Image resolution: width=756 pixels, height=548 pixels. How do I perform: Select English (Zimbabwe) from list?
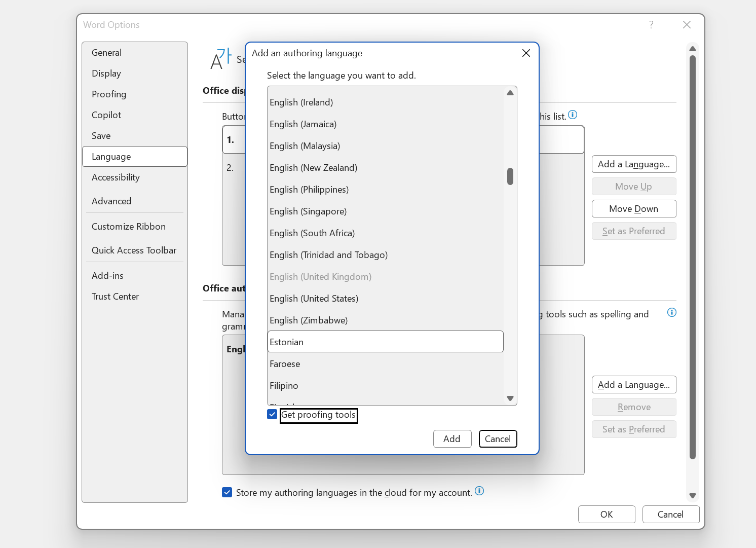click(386, 320)
